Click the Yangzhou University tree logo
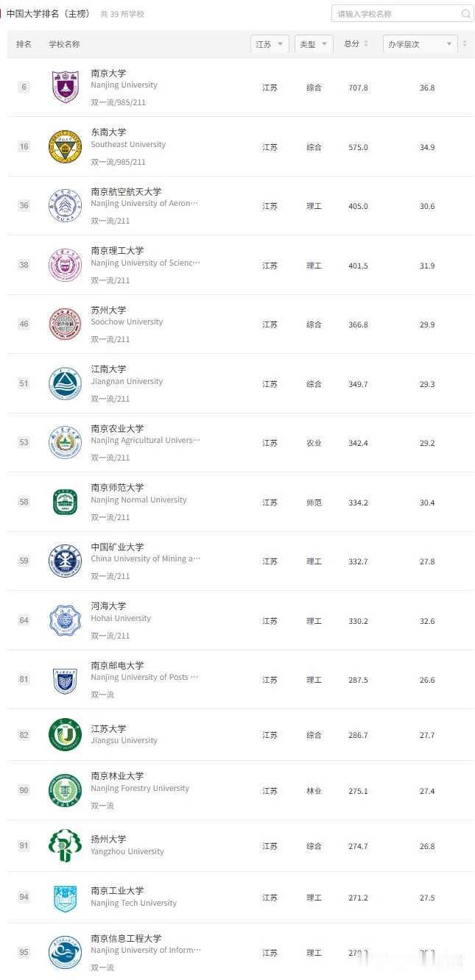This screenshot has height=980, width=475. click(65, 845)
